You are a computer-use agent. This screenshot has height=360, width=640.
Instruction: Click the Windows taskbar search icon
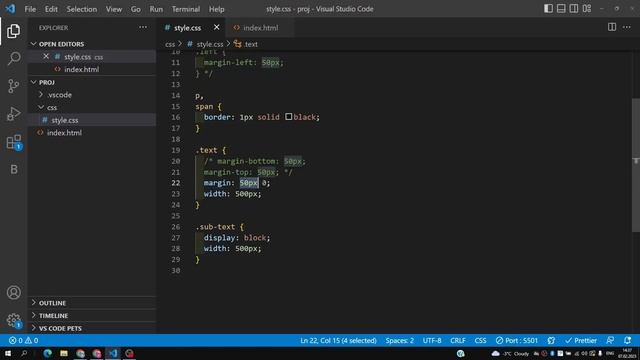click(24, 353)
